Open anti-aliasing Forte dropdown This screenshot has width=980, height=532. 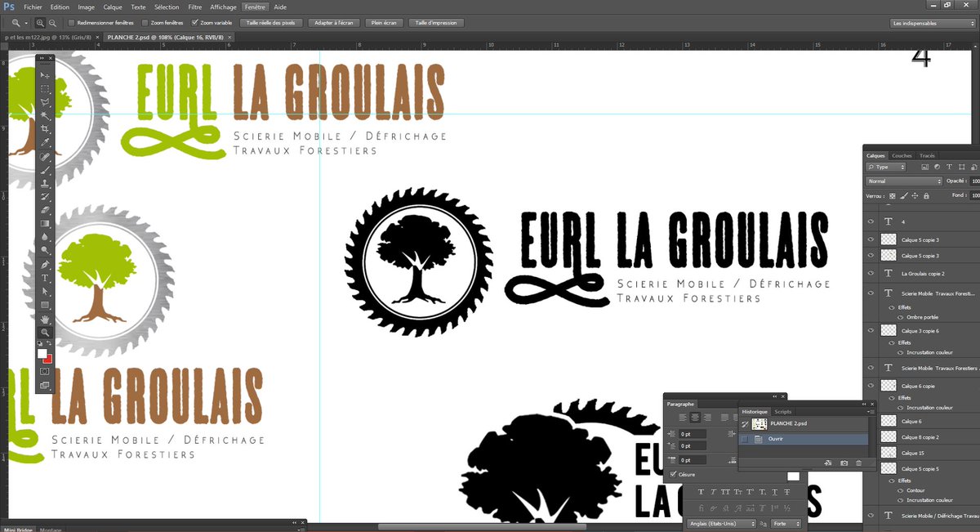[x=786, y=523]
